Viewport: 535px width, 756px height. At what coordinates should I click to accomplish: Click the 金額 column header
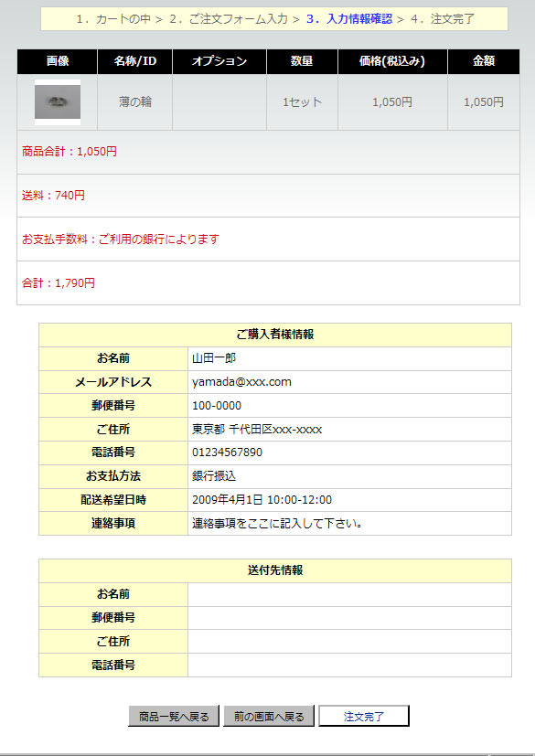pyautogui.click(x=484, y=61)
